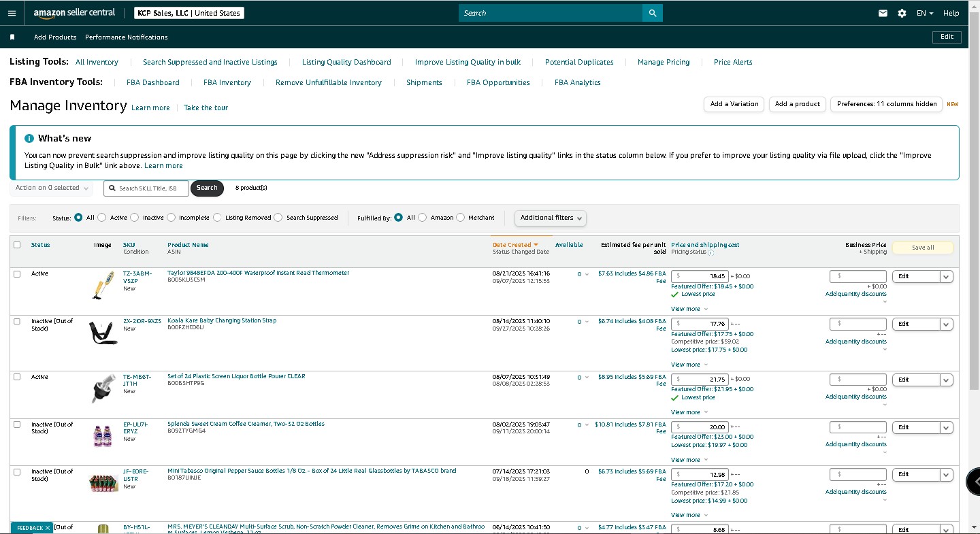This screenshot has width=980, height=534.
Task: Close the Feedback tab
Action: (48, 528)
